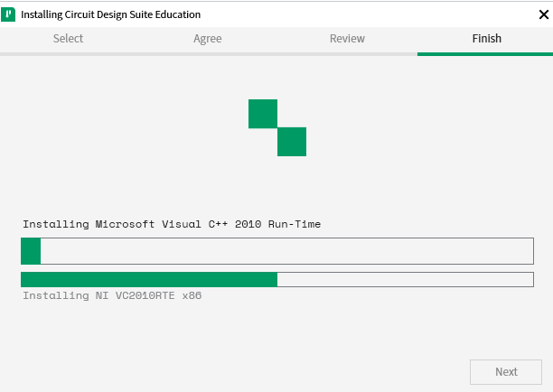The image size is (553, 392).
Task: Click 'Installing NI VC2010RTE x86' status text
Action: (x=112, y=295)
